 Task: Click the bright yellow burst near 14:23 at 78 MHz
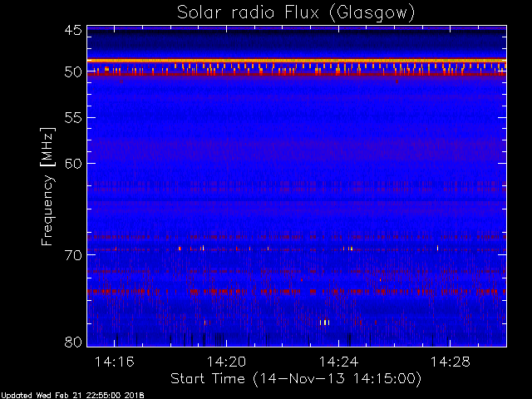pos(325,322)
